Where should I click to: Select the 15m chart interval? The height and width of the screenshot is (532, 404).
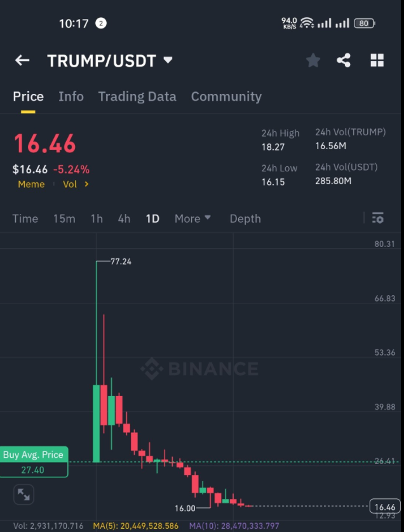pyautogui.click(x=64, y=218)
